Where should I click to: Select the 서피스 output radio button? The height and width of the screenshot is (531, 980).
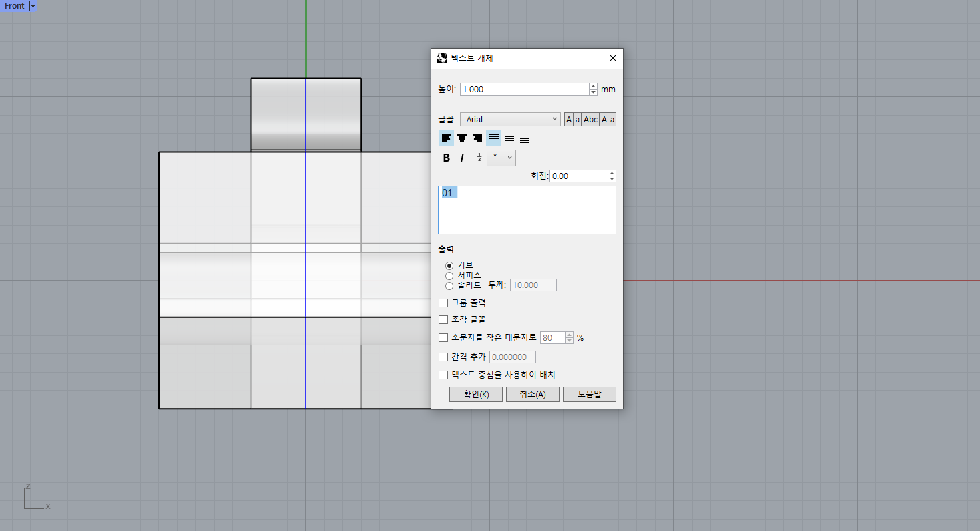(449, 275)
